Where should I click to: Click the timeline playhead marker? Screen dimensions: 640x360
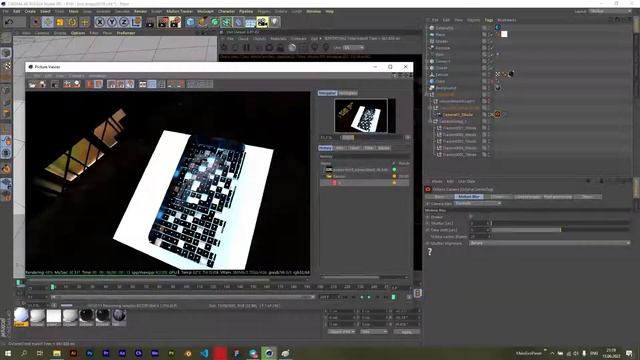click(53, 287)
